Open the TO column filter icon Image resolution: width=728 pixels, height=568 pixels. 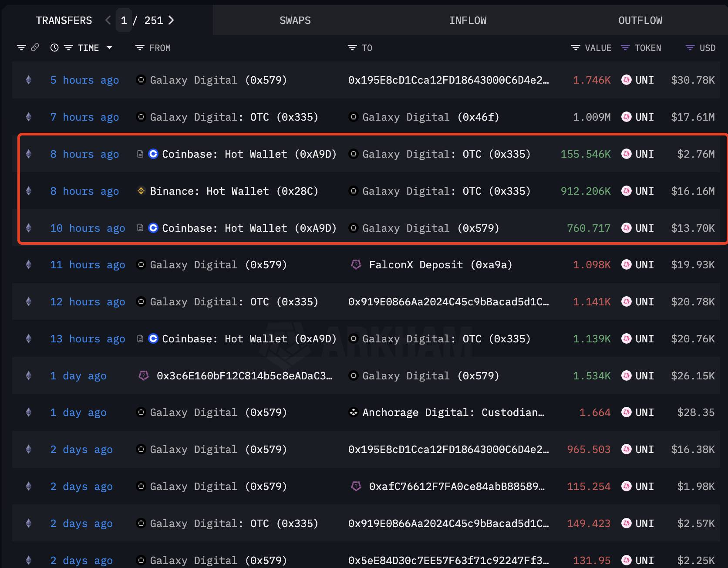pos(352,48)
